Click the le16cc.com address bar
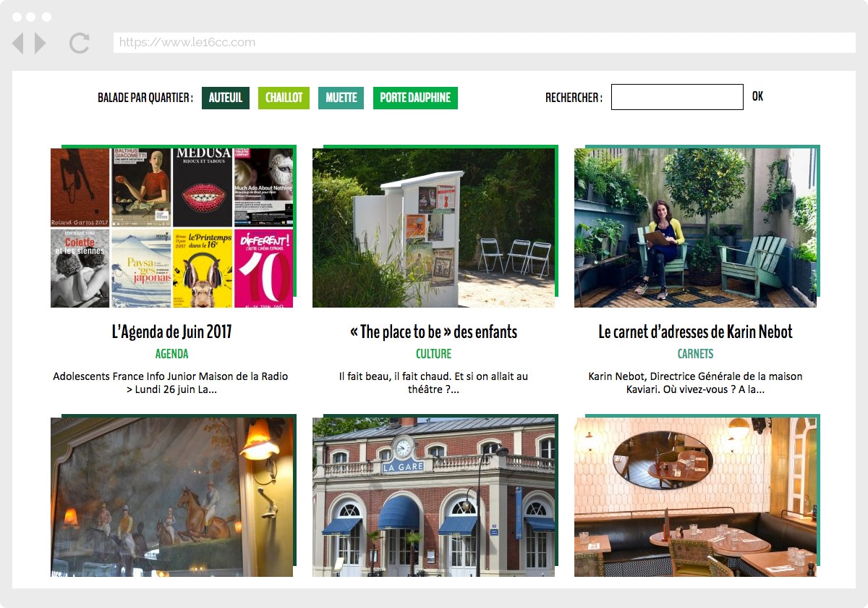Image resolution: width=868 pixels, height=608 pixels. [x=483, y=43]
